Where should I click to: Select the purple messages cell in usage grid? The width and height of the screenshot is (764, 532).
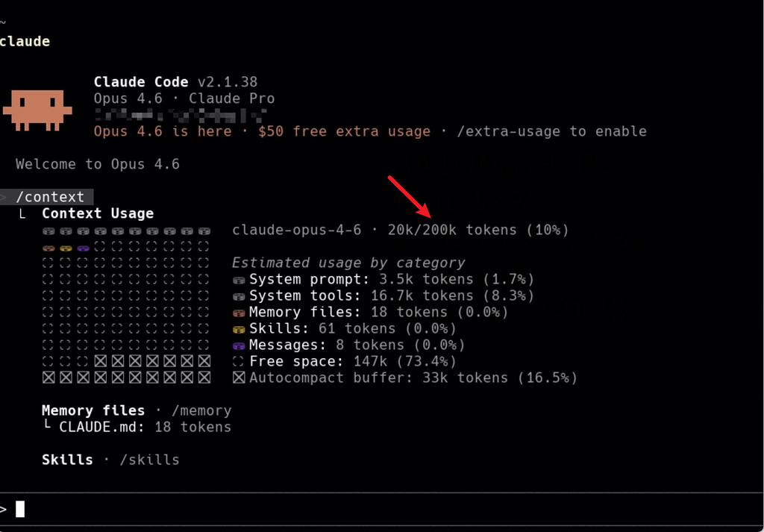coord(84,248)
